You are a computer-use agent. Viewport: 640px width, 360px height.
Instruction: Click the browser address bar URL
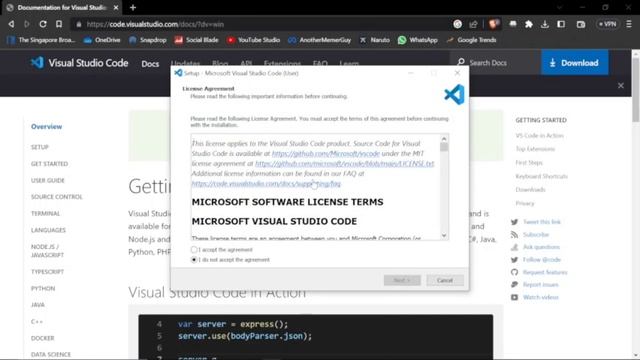tap(155, 24)
